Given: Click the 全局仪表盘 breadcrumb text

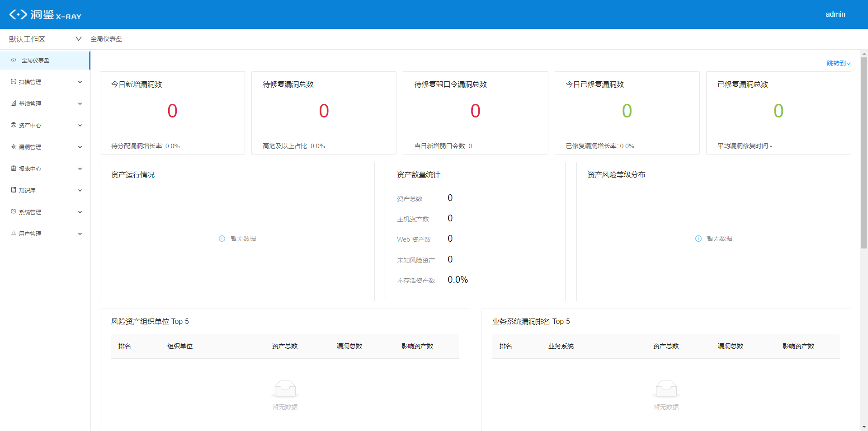Looking at the screenshot, I should (106, 39).
